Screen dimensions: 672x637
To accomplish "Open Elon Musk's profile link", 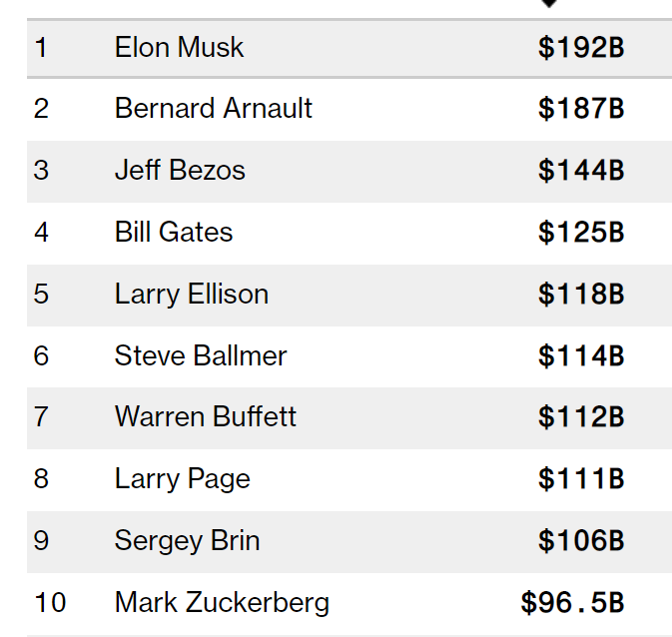I will (x=179, y=47).
